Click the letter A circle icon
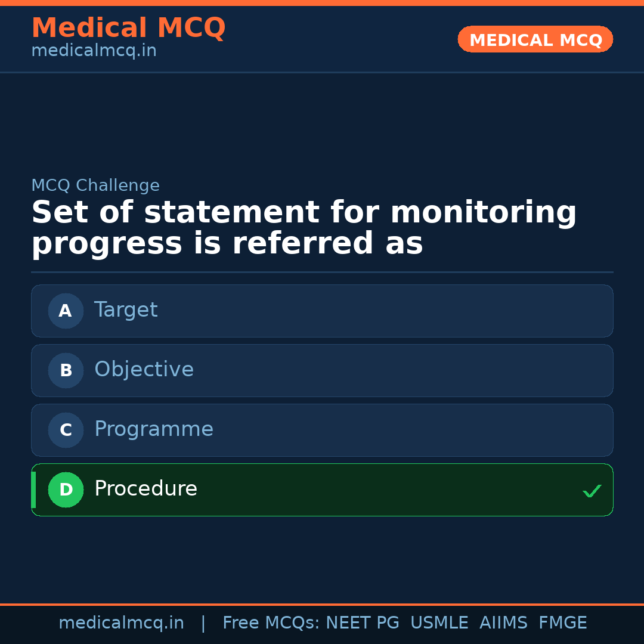The height and width of the screenshot is (644, 644). point(66,311)
